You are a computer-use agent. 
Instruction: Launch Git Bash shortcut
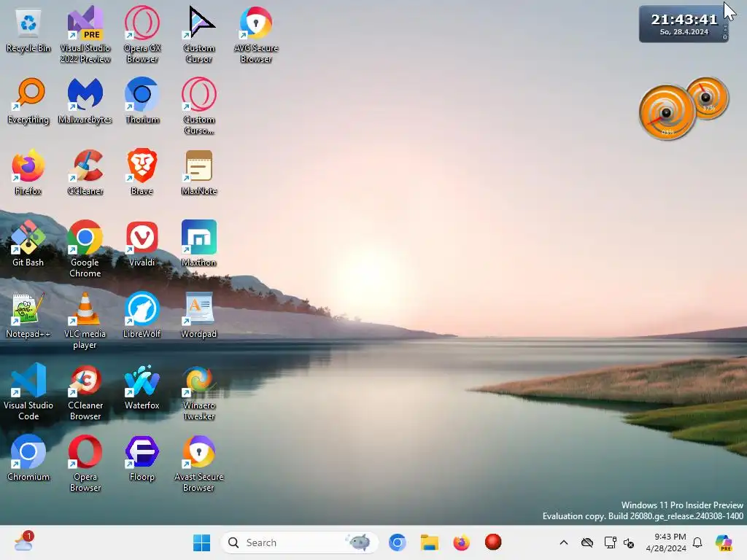pos(28,244)
